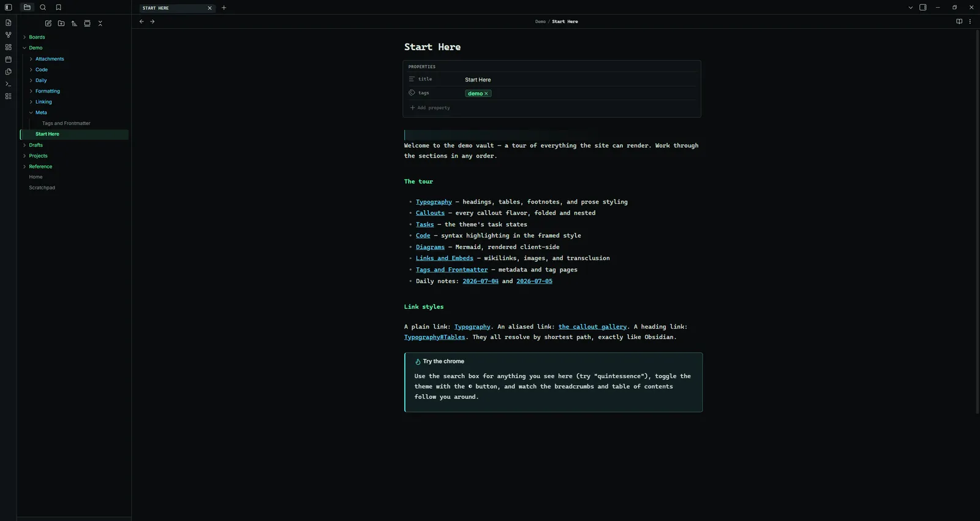Collapse the Demo folder

pos(36,48)
